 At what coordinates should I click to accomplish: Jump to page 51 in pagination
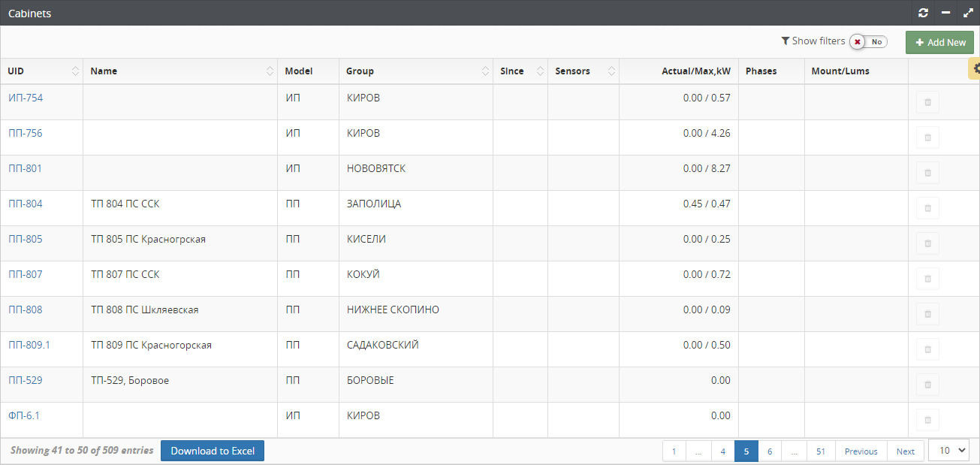[x=821, y=451]
